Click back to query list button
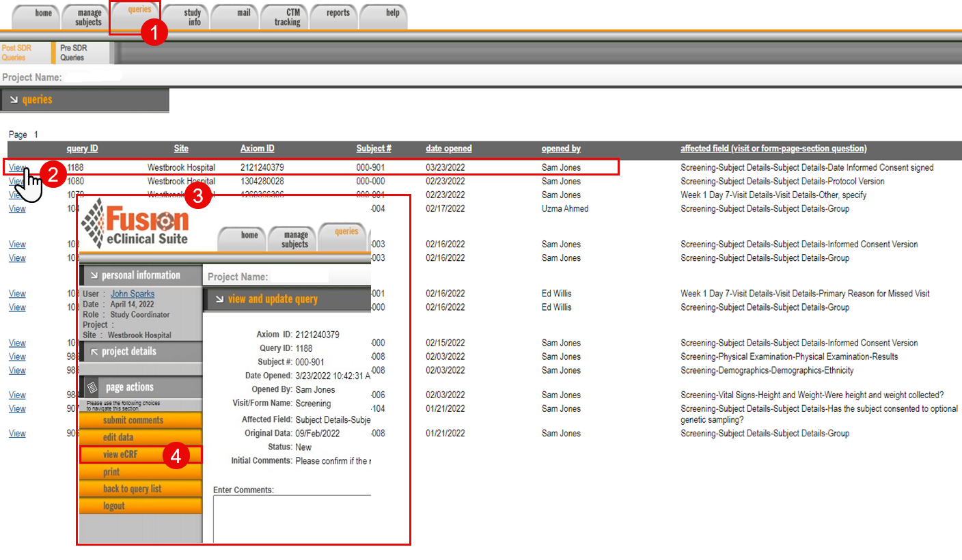The width and height of the screenshot is (962, 560). tap(141, 489)
